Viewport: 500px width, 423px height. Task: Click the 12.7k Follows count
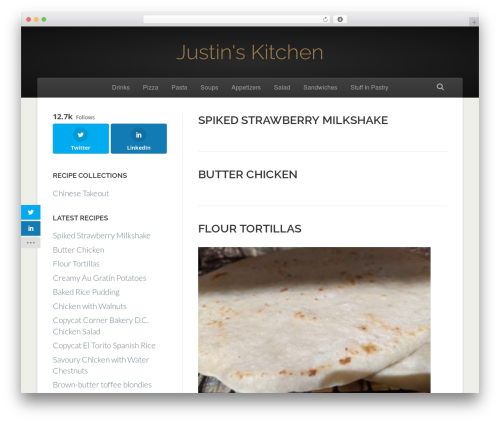74,117
